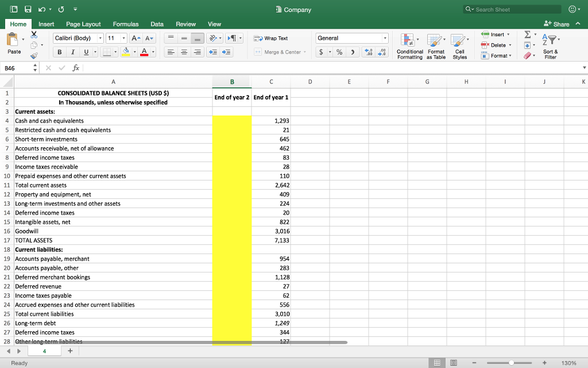This screenshot has width=588, height=368.
Task: Toggle Wrap Text for the cell
Action: point(271,38)
